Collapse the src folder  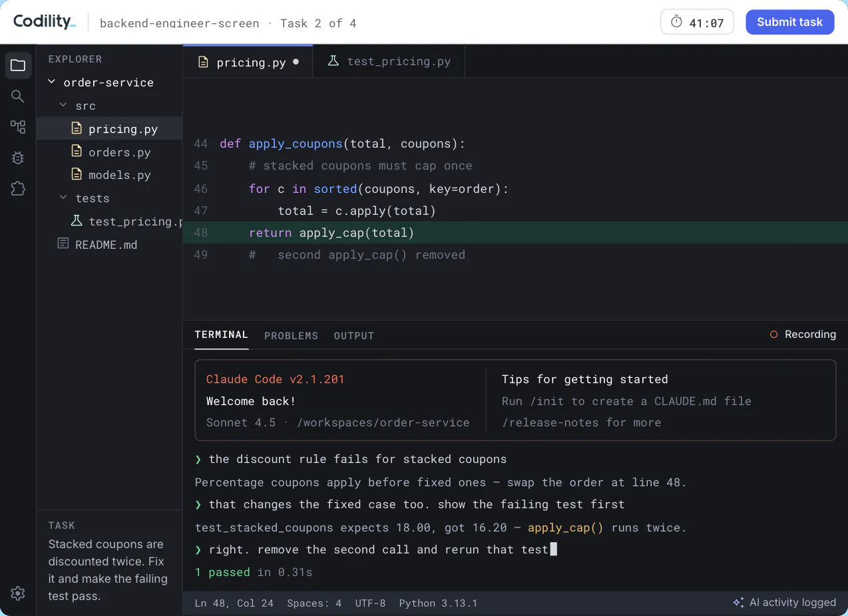click(x=63, y=105)
